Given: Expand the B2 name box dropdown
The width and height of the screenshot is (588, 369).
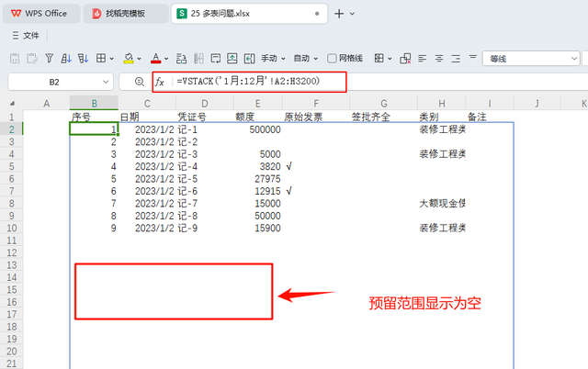Looking at the screenshot, I should [106, 82].
